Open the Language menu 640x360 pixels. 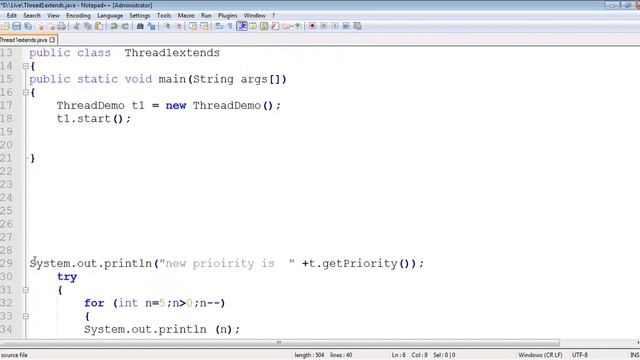pyautogui.click(x=110, y=16)
